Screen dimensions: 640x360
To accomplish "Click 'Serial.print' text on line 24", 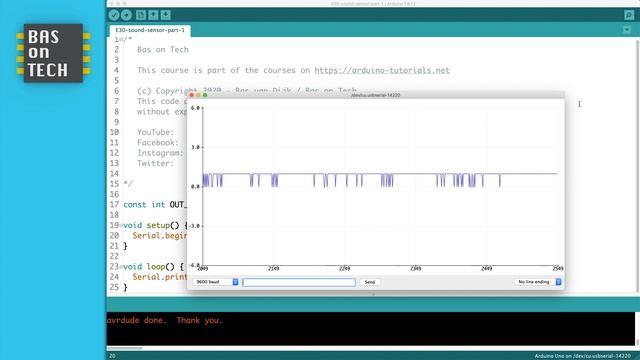I will (160, 277).
